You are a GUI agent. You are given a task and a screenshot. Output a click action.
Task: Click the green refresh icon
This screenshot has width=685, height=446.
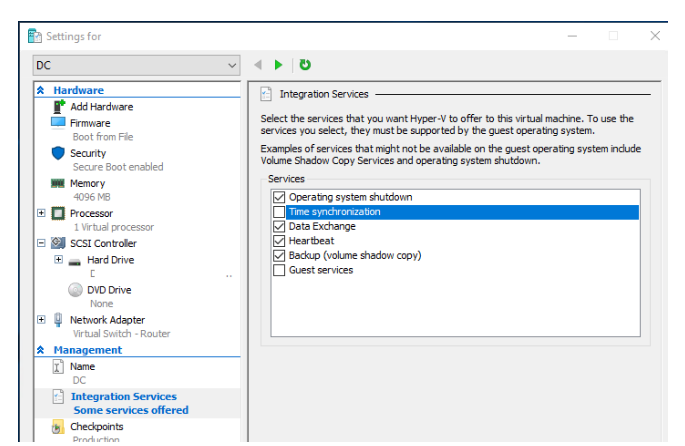coord(305,65)
